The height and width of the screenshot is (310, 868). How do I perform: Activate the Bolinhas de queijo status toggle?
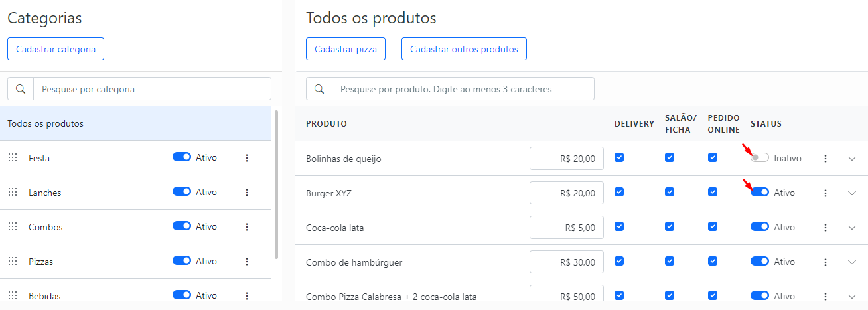pyautogui.click(x=760, y=158)
